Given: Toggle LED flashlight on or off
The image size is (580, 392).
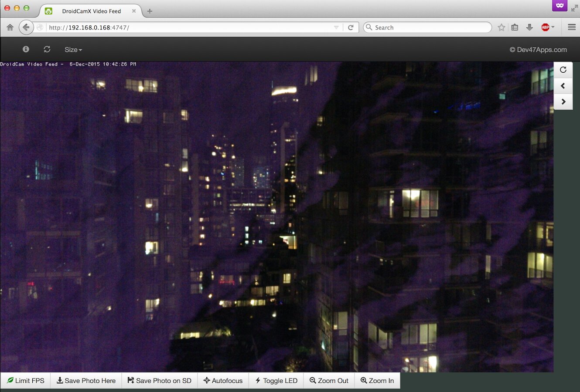Looking at the screenshot, I should pos(276,380).
